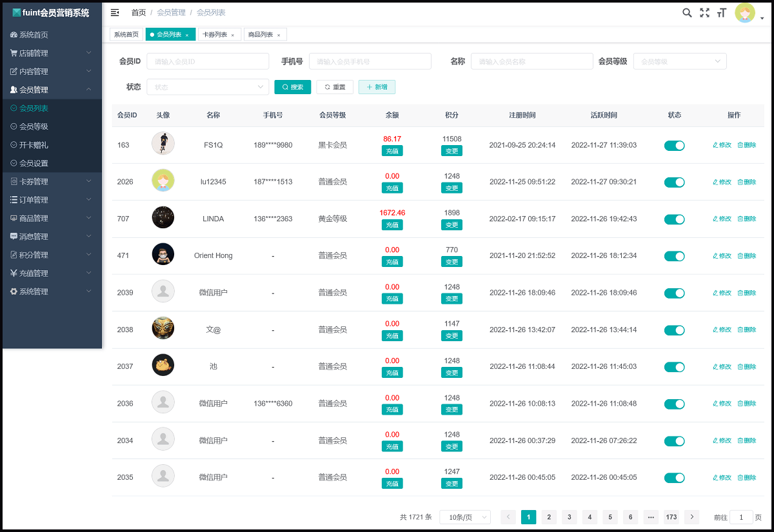Click the search magnifier icon in top bar
The width and height of the screenshot is (774, 532).
click(x=686, y=12)
